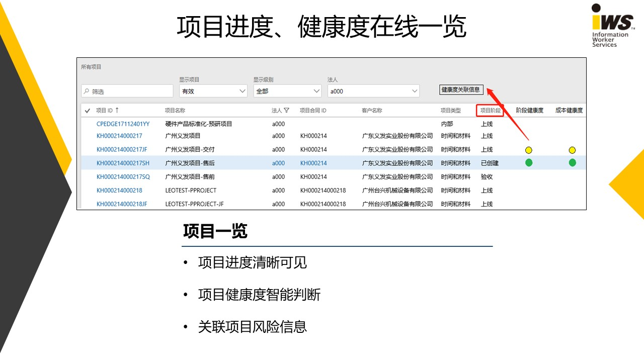The image size is (644, 362).
Task: Open the 法人 dropdown showing a000
Action: click(x=373, y=91)
